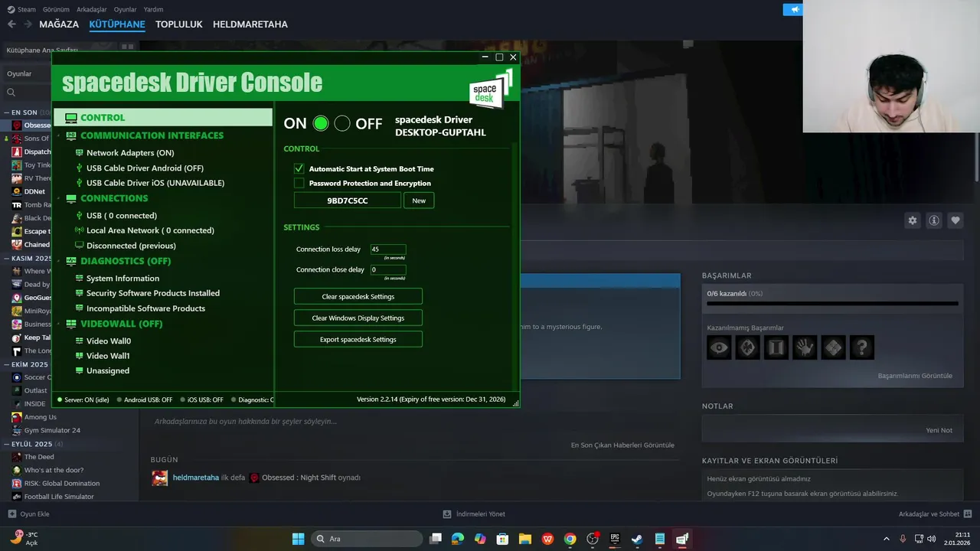Open the Oyunlar filter dropdown in Steam

coord(26,73)
